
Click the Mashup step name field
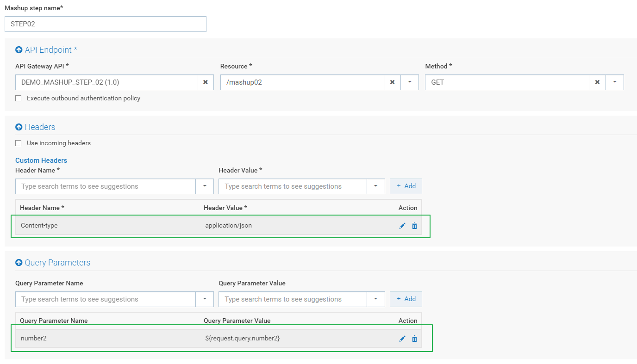105,24
